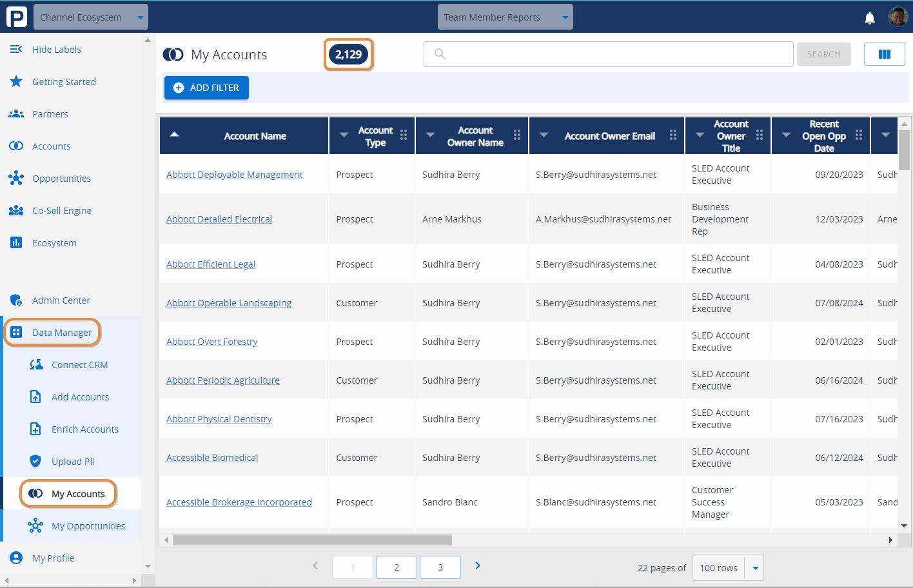Click the Getting Started star icon
The image size is (913, 588).
16,81
